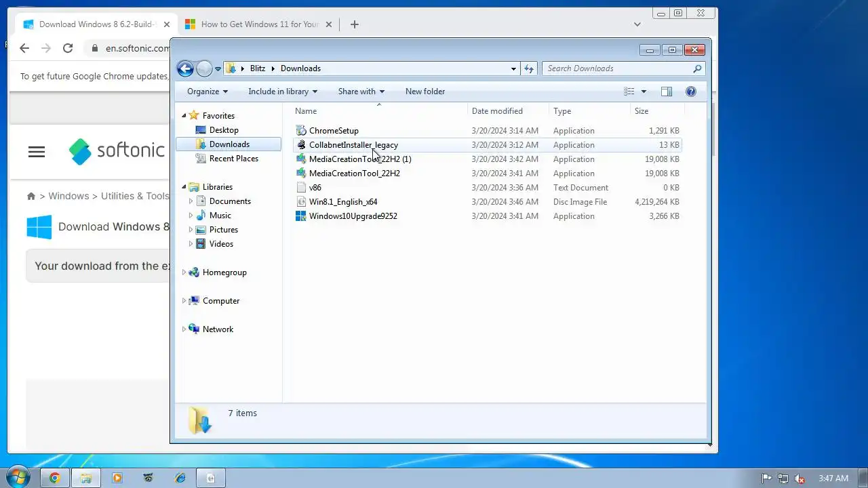Open the Pictures library
This screenshot has height=488, width=868.
pos(224,230)
